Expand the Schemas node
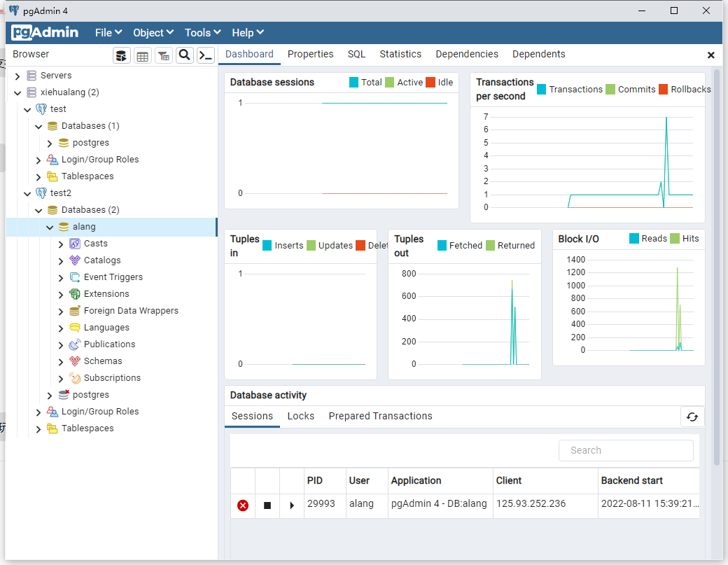Viewport: 728px width, 565px height. pos(61,362)
